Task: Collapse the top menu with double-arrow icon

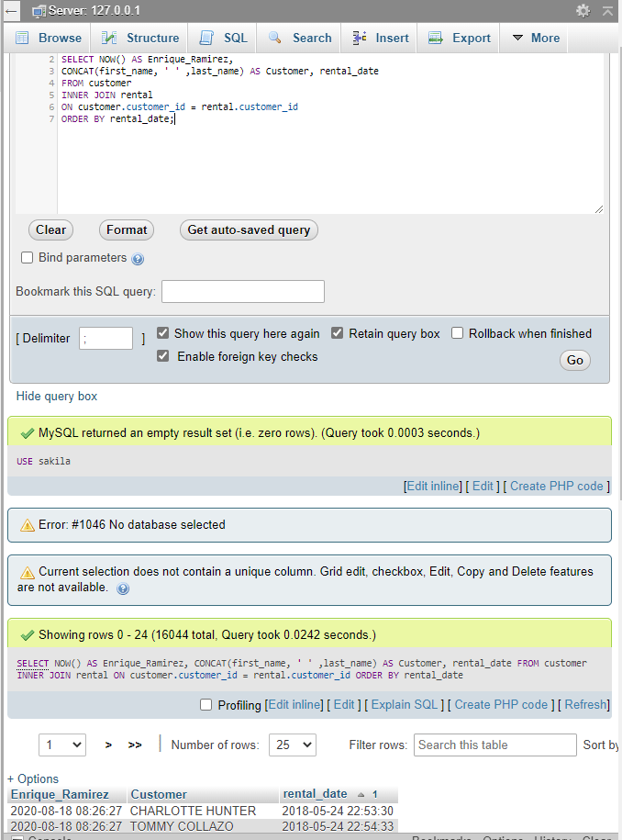Action: click(607, 11)
